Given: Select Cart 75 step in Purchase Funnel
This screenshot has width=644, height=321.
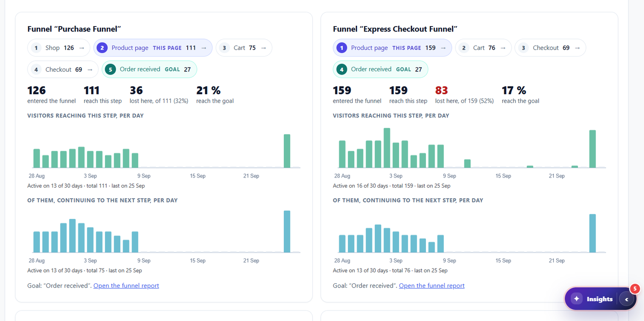Looking at the screenshot, I should 244,48.
